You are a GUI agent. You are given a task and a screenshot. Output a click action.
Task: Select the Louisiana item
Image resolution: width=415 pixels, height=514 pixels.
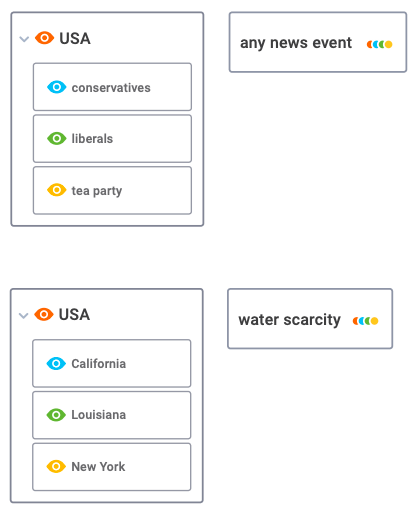pos(112,415)
